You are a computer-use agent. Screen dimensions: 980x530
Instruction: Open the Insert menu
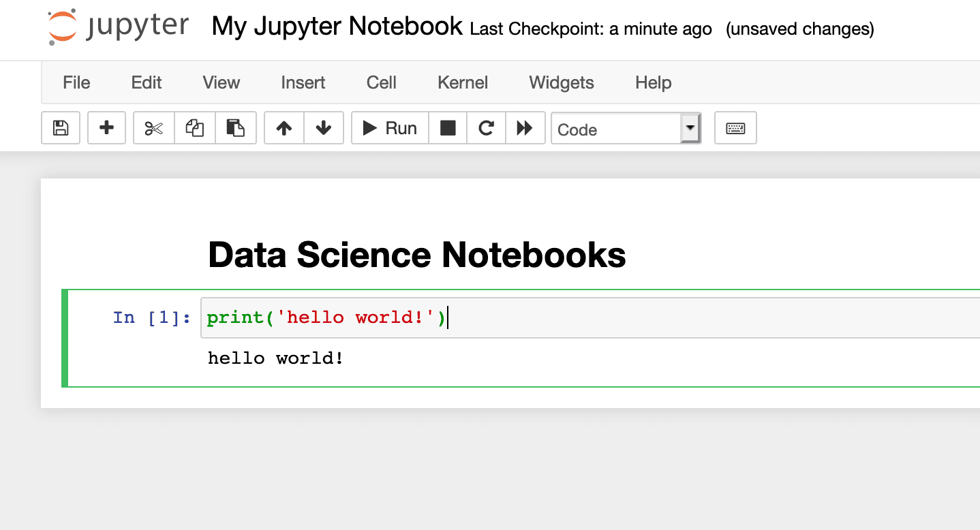[x=302, y=82]
